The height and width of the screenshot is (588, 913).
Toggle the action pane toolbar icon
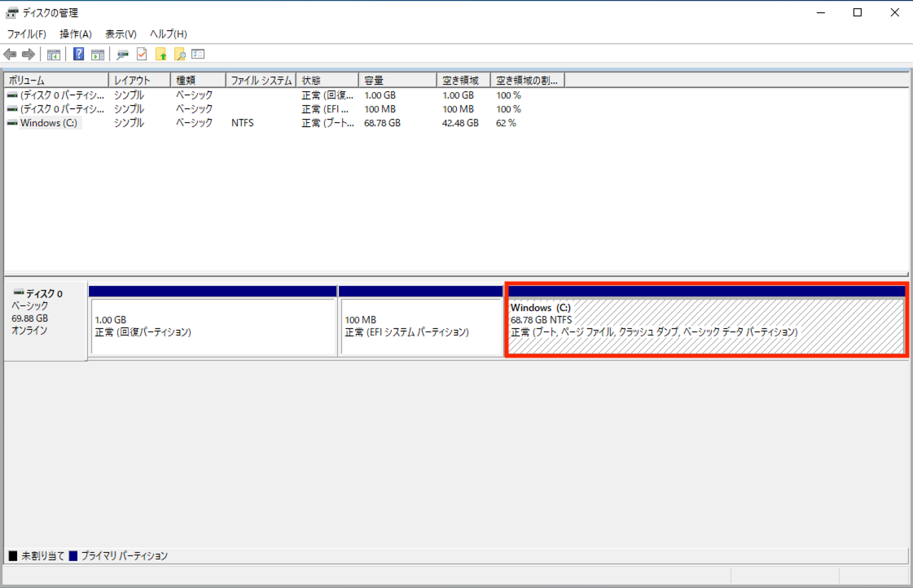[x=98, y=55]
